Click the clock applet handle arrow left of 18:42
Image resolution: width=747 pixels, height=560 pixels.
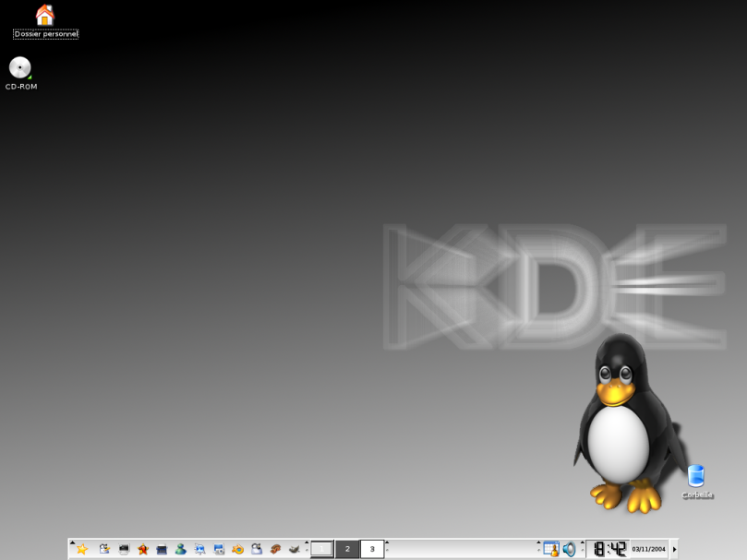pyautogui.click(x=582, y=542)
